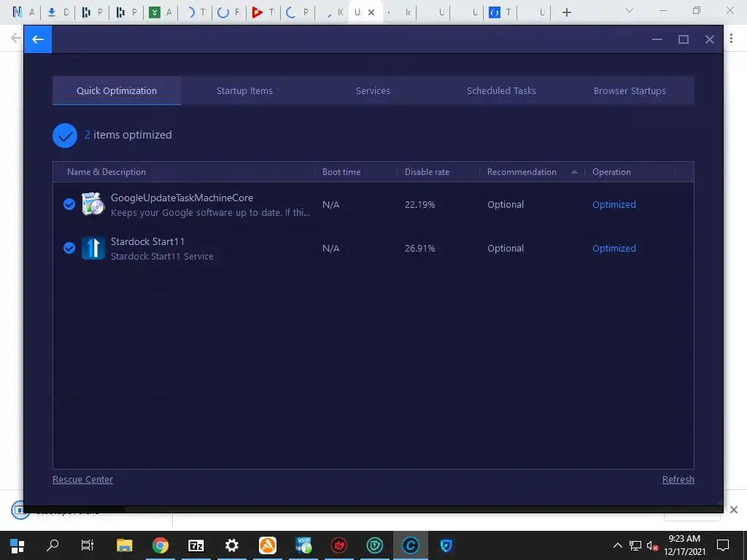Open the orange app icon in the taskbar
Screen dimensions: 747x560
tap(267, 545)
